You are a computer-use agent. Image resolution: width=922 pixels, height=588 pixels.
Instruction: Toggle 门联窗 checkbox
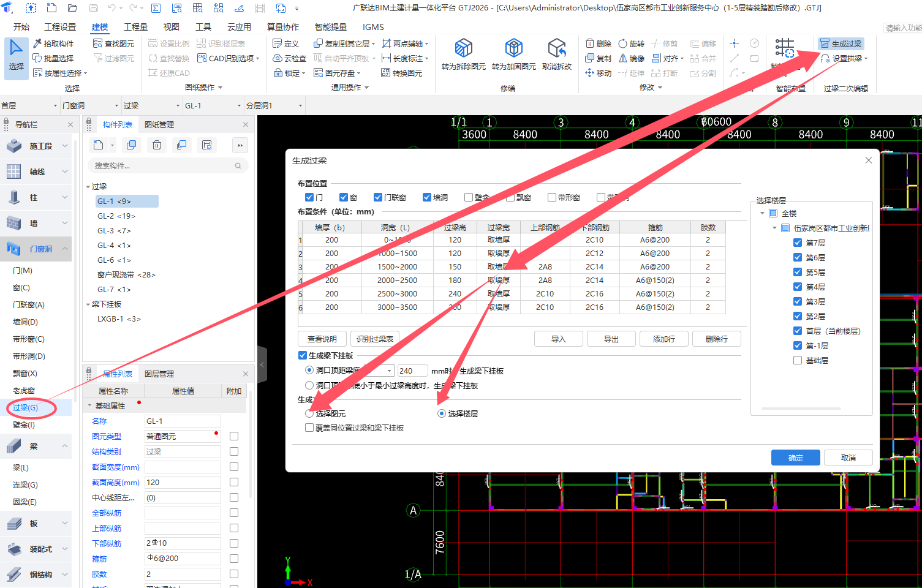tap(378, 197)
